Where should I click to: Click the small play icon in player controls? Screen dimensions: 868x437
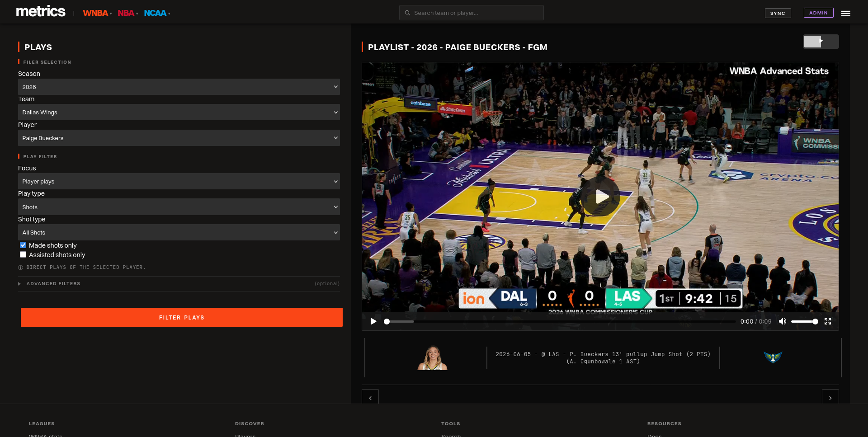pyautogui.click(x=373, y=321)
